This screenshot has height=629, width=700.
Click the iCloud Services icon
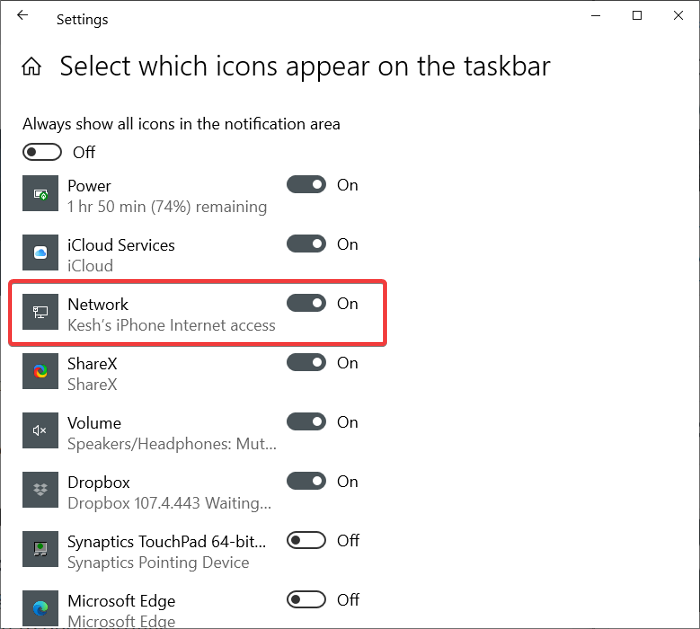pyautogui.click(x=41, y=253)
